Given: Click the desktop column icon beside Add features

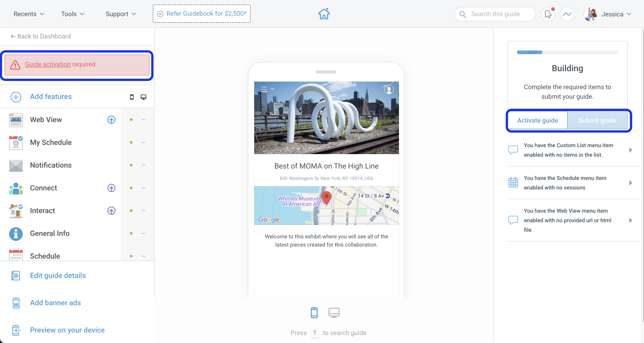Looking at the screenshot, I should (x=143, y=97).
